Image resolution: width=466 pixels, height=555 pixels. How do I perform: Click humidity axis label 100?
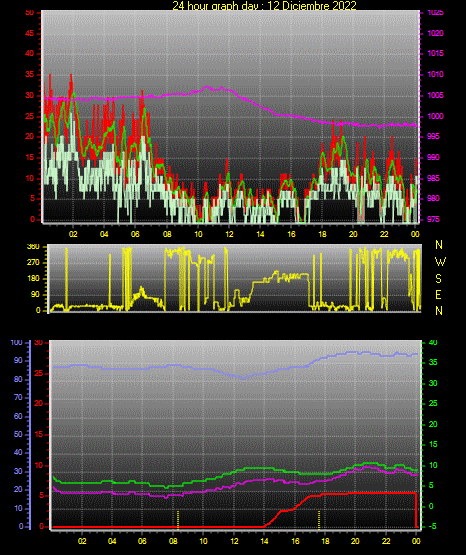(x=17, y=343)
